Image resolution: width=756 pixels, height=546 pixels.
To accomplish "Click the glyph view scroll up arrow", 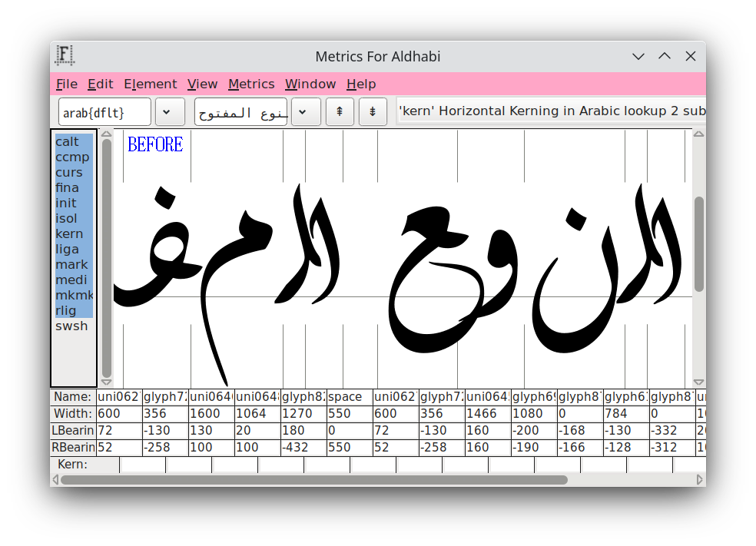I will pos(698,134).
